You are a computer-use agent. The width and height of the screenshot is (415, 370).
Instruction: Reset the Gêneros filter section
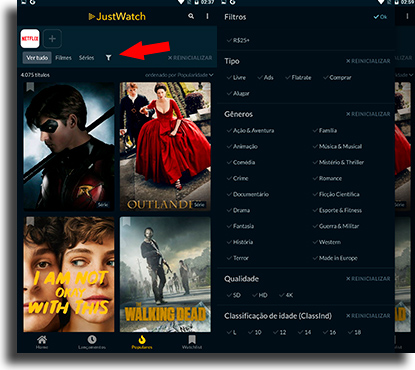click(368, 114)
